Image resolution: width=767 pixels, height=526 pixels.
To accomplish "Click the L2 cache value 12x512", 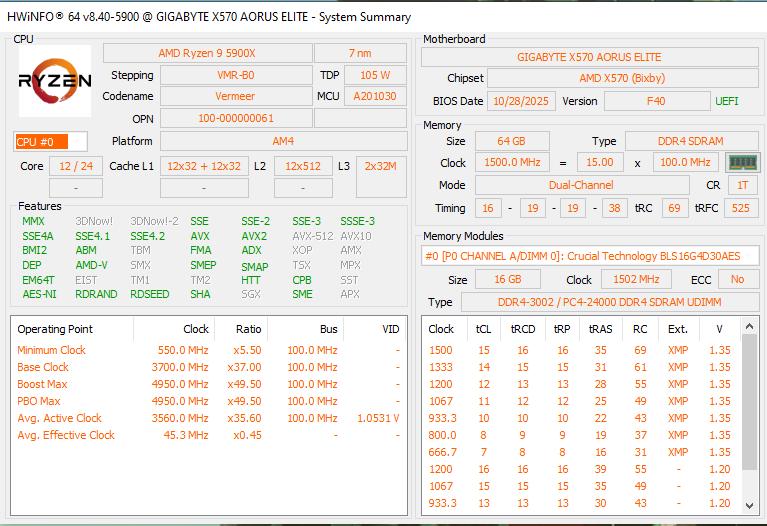I will (303, 166).
